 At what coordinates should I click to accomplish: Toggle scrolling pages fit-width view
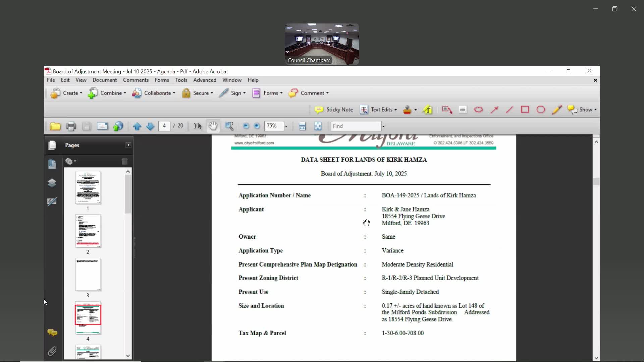tap(302, 126)
